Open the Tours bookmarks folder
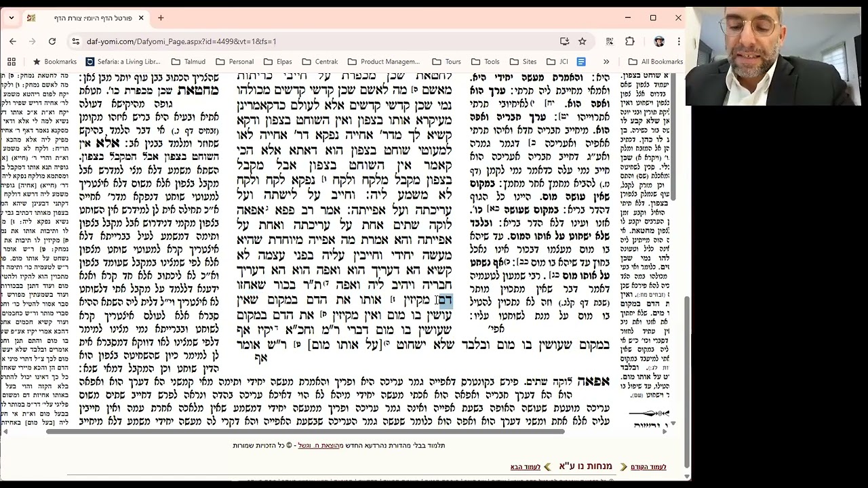The image size is (868, 488). pyautogui.click(x=446, y=62)
